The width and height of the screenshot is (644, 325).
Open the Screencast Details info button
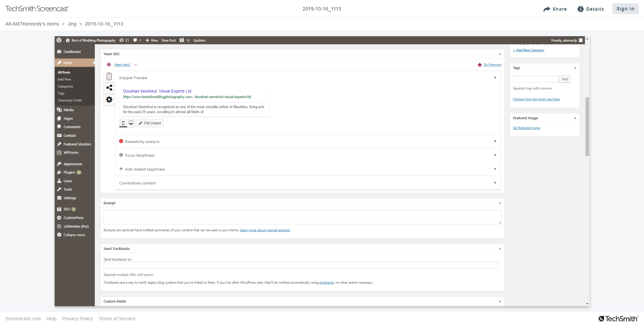pos(591,9)
